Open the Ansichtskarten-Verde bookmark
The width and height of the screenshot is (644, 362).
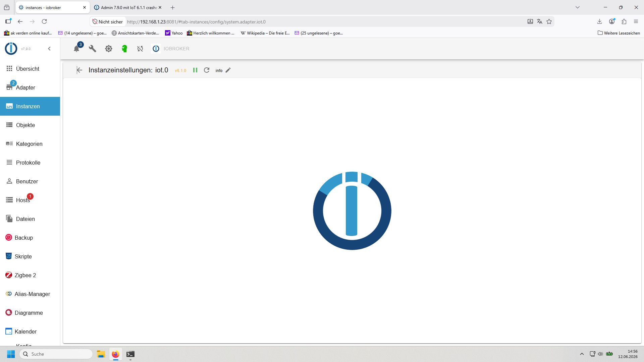coord(135,33)
